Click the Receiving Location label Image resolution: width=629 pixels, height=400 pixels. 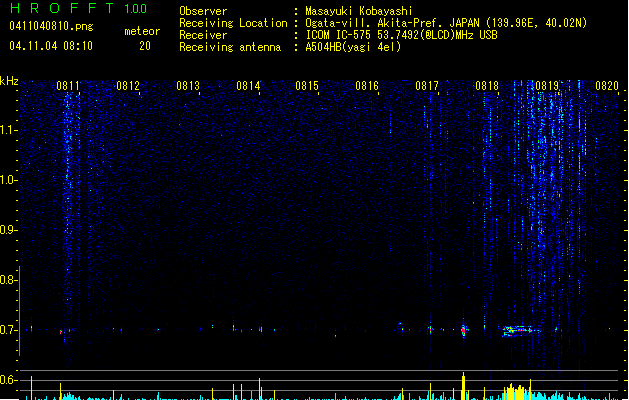coord(233,23)
